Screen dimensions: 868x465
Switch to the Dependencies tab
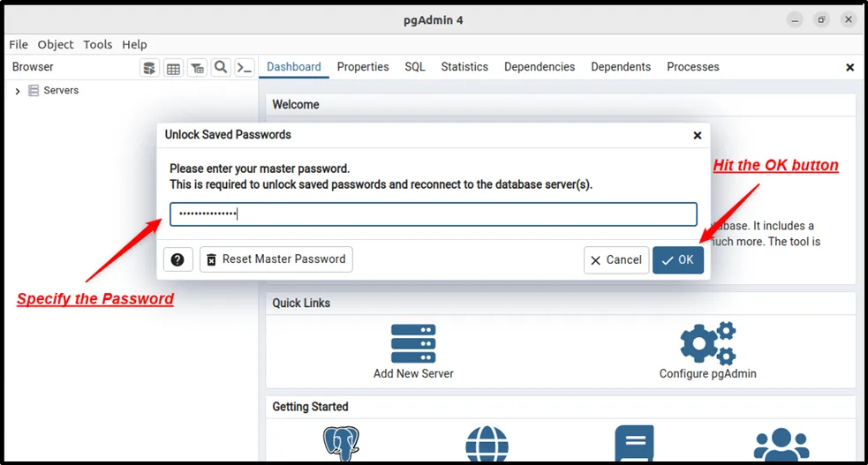[x=540, y=67]
